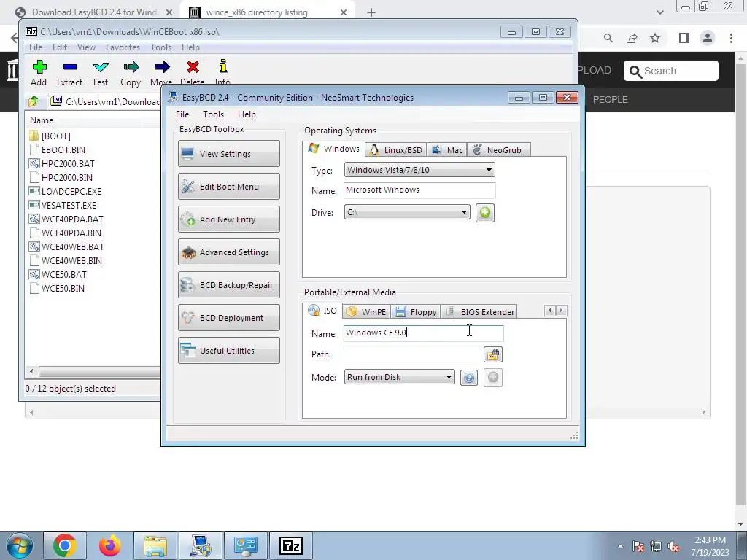Click the greyed add ISO entry button
The height and width of the screenshot is (560, 747).
[x=493, y=378]
